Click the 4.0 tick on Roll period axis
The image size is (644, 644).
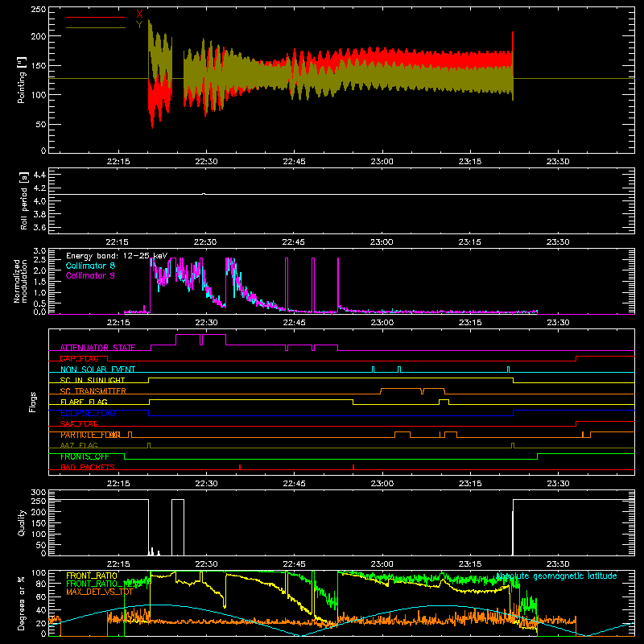39,201
